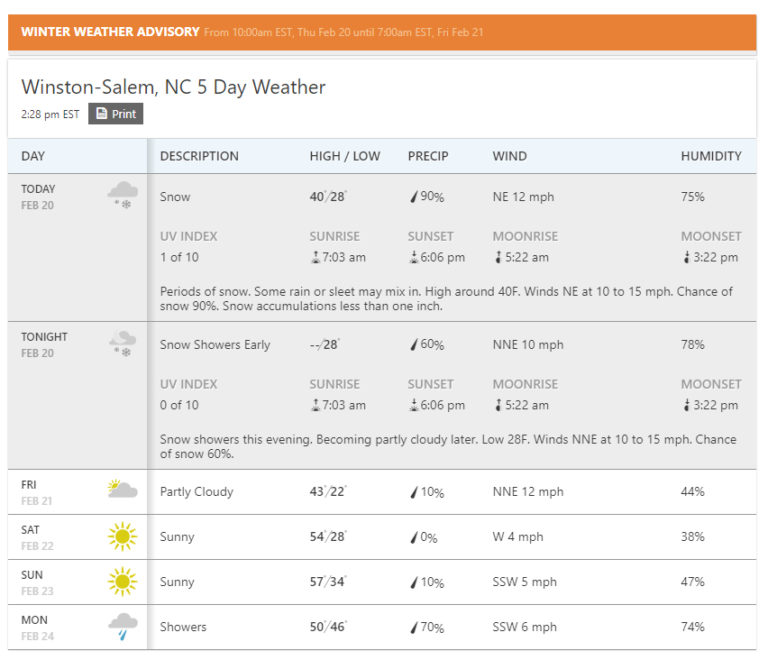The height and width of the screenshot is (660, 768).
Task: Click the sunset icon beside 6:06 pm in Tonight
Action: (413, 406)
